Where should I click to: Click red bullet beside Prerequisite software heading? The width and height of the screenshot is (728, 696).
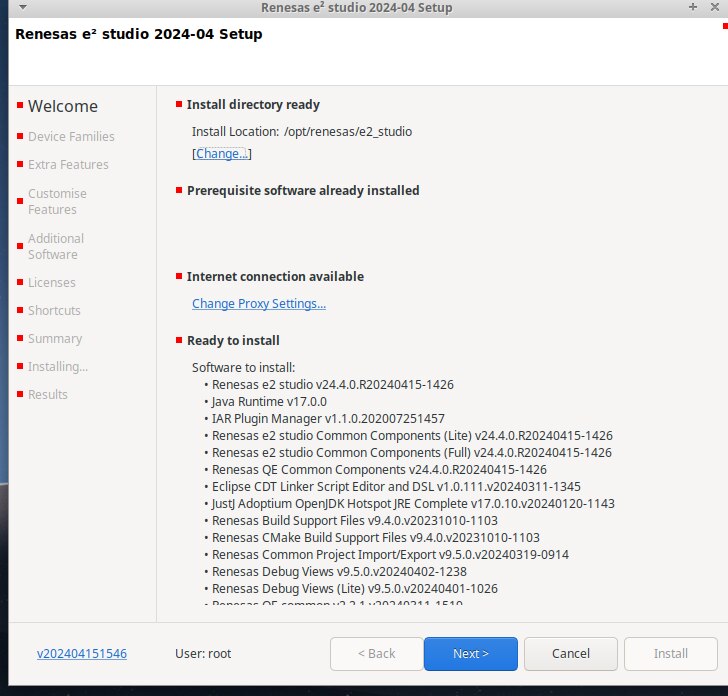coord(179,190)
